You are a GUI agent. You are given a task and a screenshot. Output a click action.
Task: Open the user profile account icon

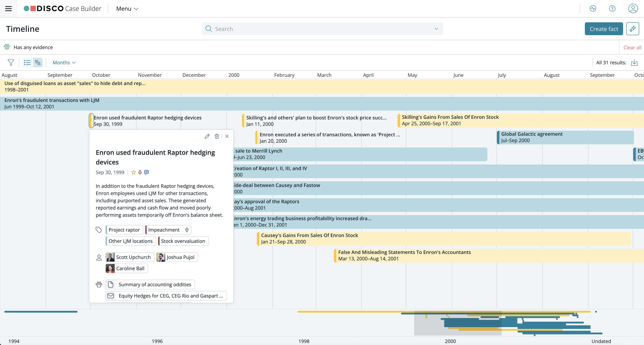pyautogui.click(x=633, y=8)
